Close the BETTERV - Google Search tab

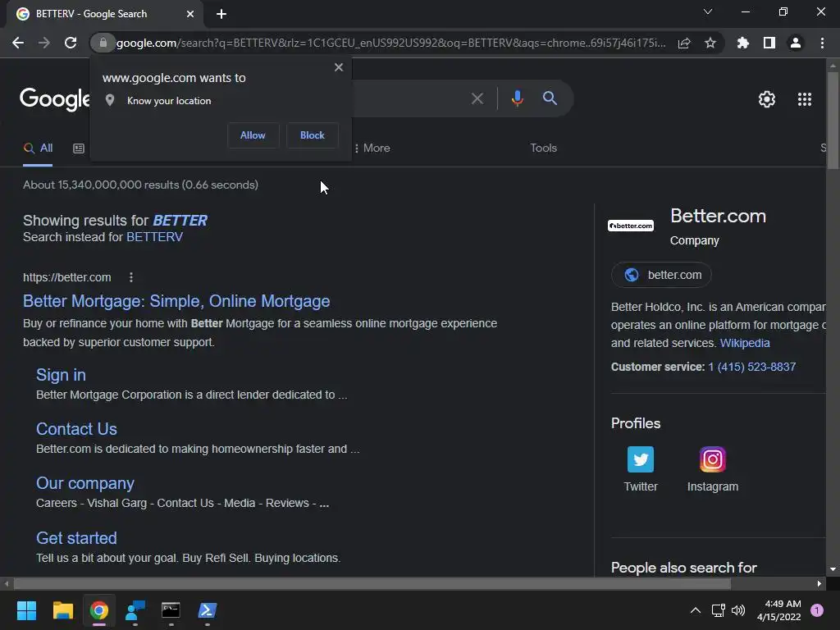[190, 14]
